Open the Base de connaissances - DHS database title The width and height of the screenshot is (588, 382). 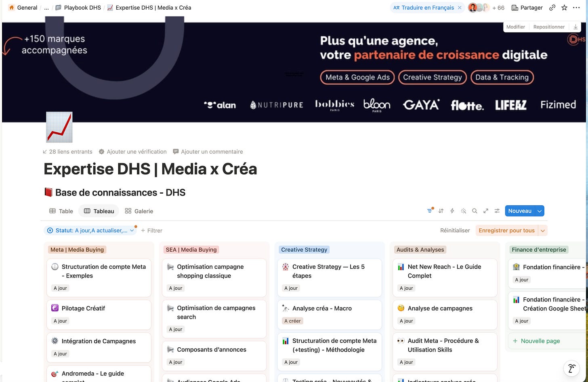(120, 192)
